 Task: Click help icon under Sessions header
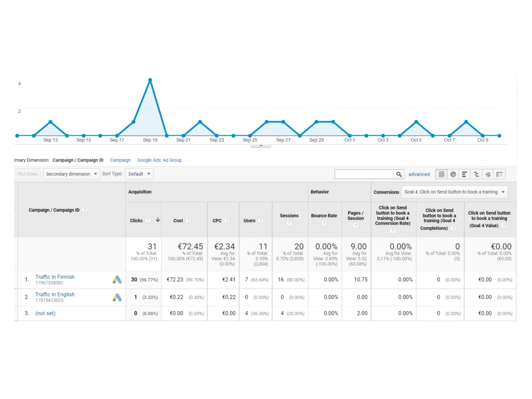click(289, 223)
